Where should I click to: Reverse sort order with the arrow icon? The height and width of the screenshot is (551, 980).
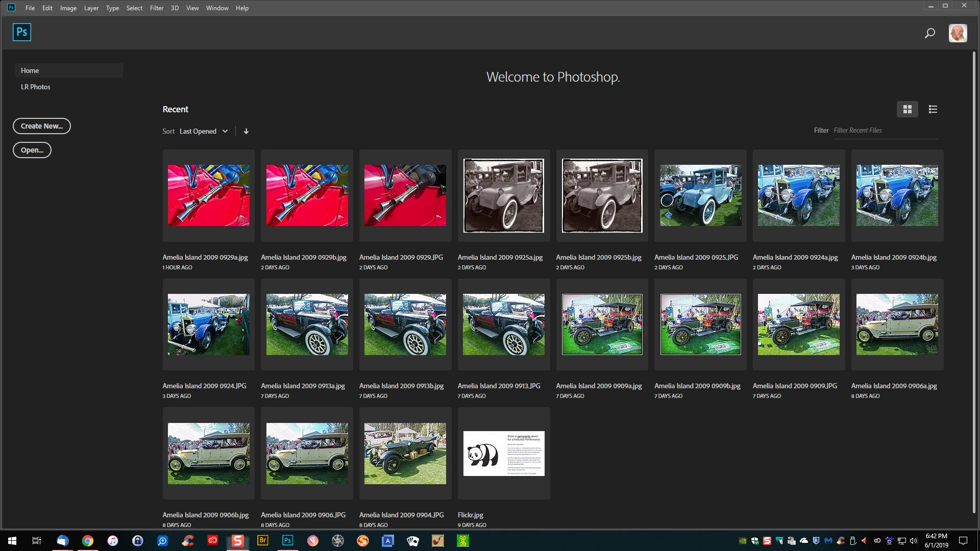(246, 131)
